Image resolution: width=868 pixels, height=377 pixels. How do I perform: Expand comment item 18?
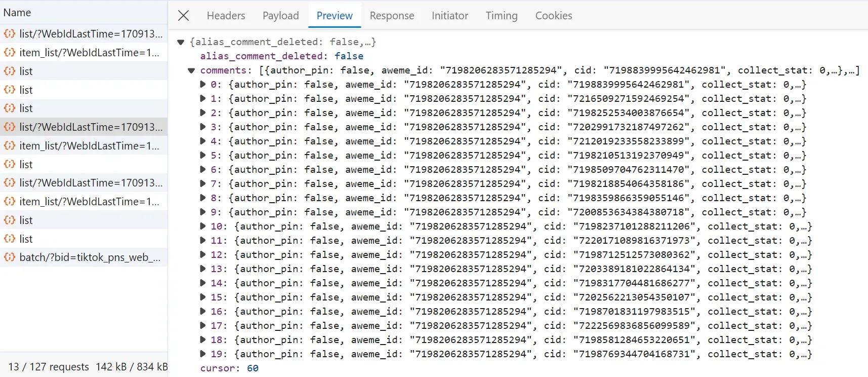[203, 340]
